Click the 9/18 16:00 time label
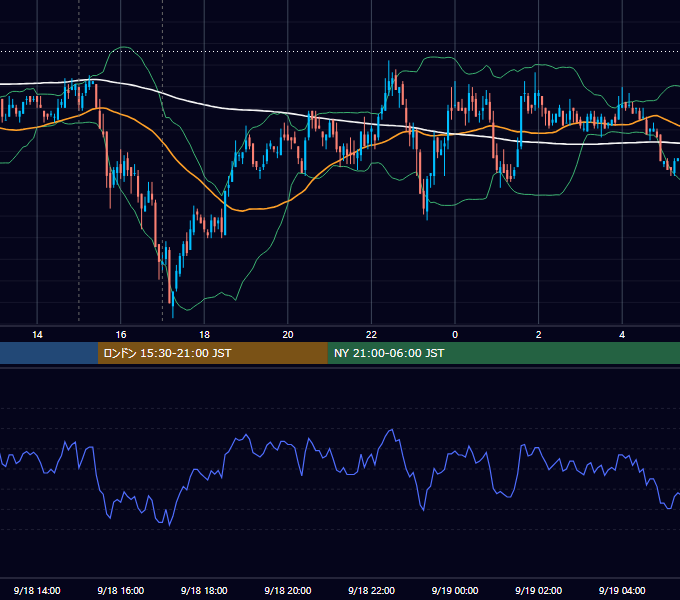Image resolution: width=680 pixels, height=600 pixels. [x=121, y=590]
